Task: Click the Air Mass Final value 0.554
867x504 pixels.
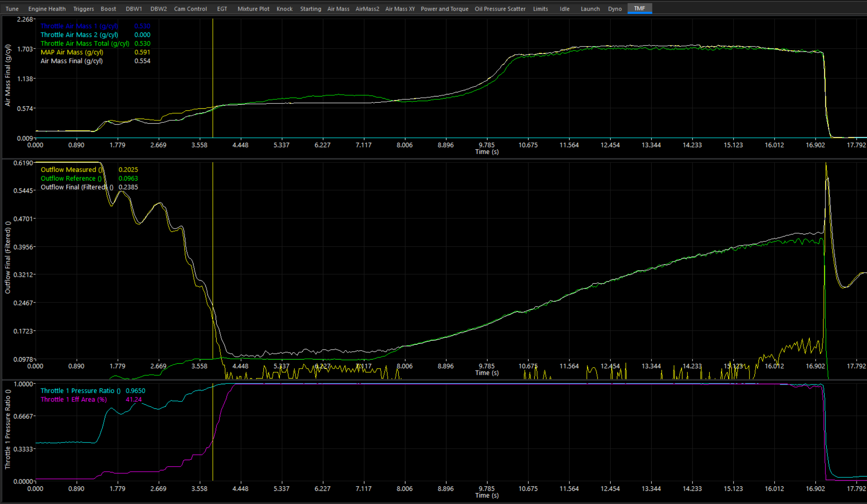Action: point(142,61)
